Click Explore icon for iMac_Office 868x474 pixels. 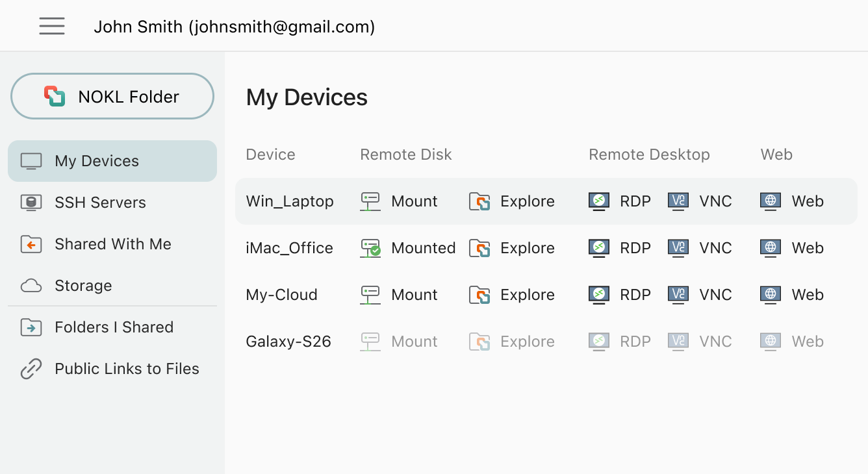pyautogui.click(x=479, y=248)
